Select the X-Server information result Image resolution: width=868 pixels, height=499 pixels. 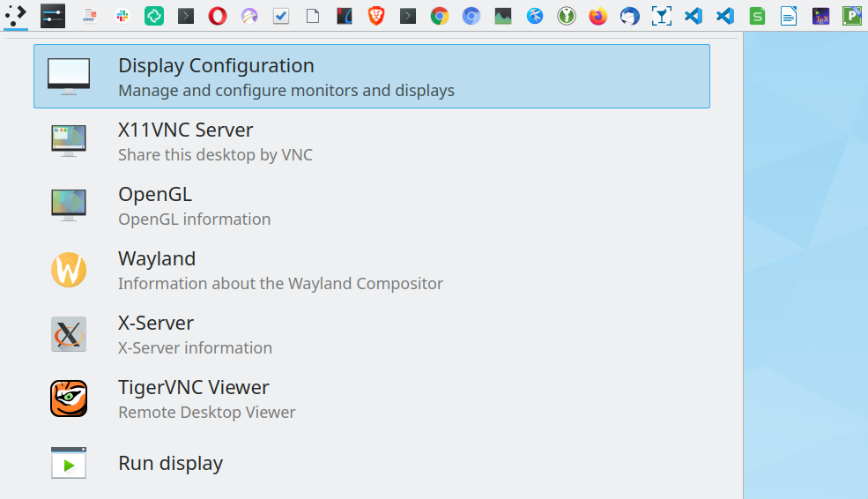372,334
